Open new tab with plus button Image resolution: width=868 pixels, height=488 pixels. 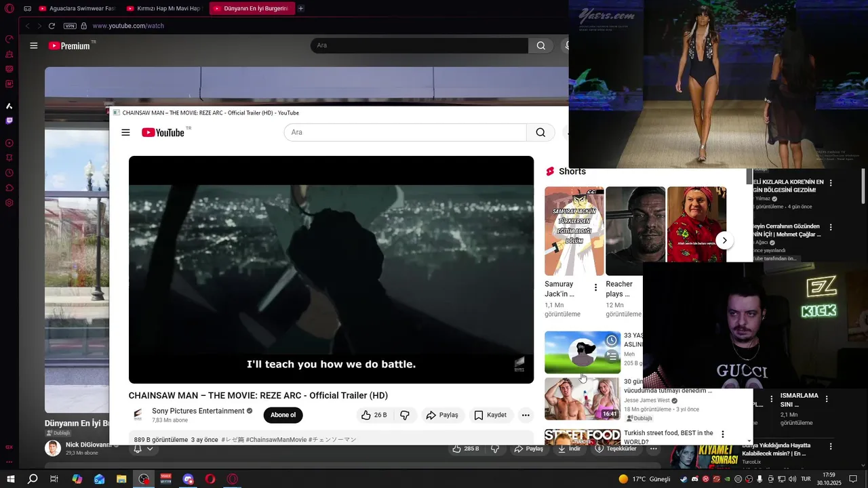tap(301, 9)
